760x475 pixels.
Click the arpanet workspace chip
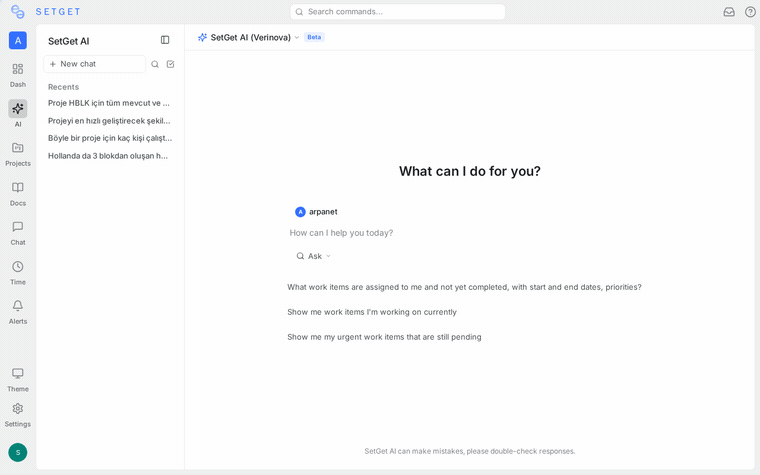coord(316,212)
